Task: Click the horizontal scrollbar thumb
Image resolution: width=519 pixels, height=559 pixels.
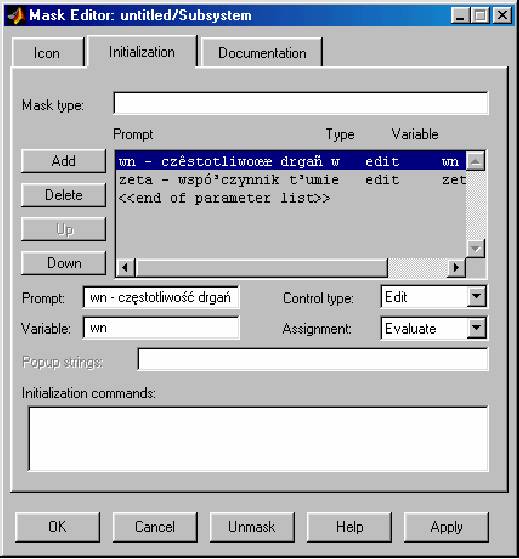Action: [261, 267]
